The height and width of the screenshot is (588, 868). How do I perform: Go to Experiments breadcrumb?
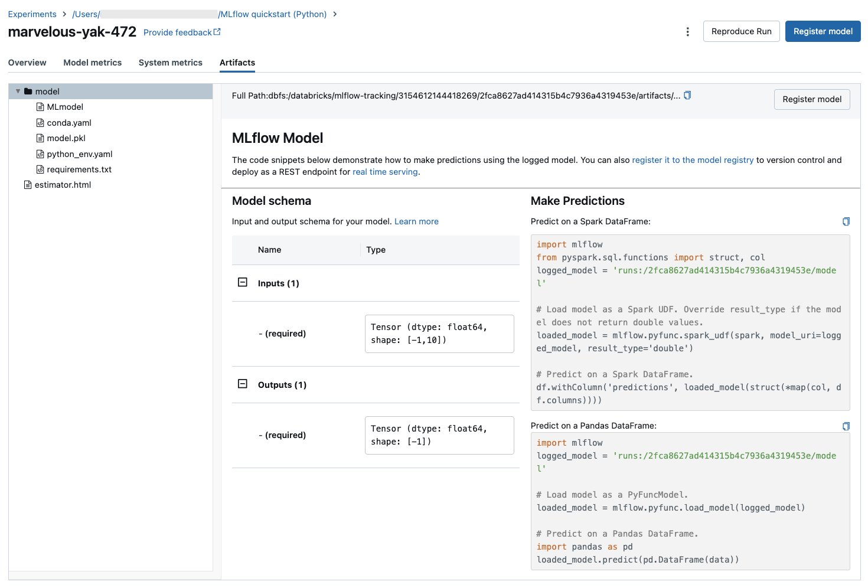tap(32, 14)
